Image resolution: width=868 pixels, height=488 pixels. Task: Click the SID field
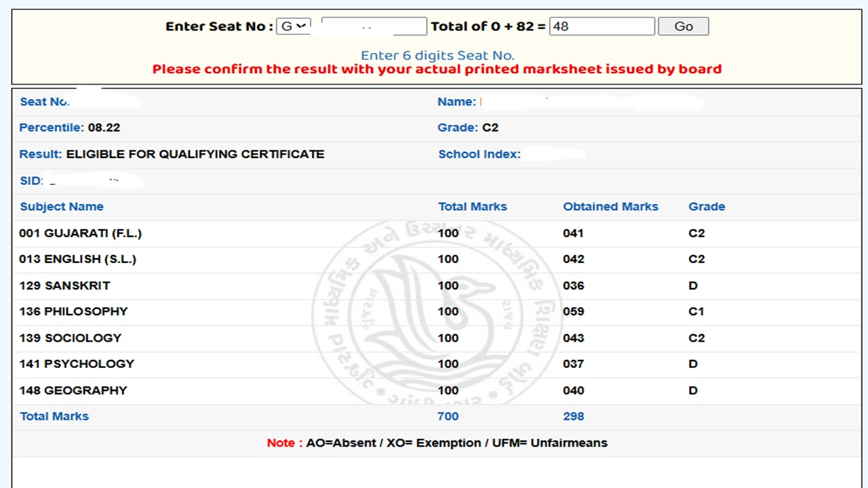(31, 180)
